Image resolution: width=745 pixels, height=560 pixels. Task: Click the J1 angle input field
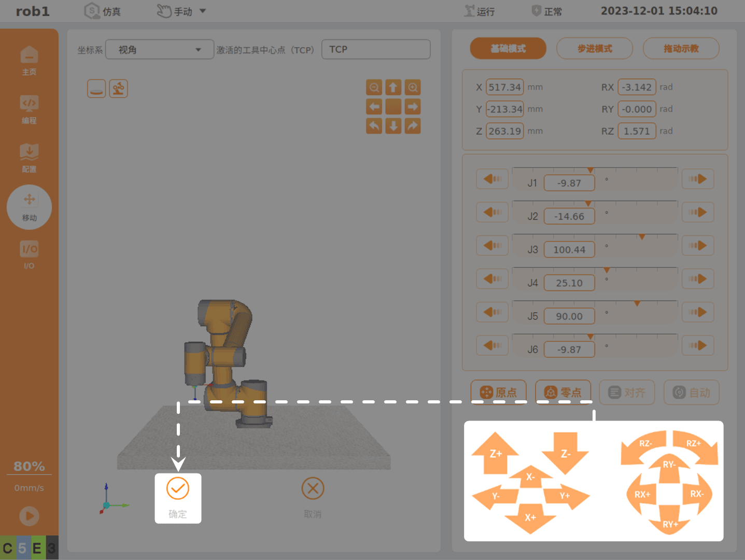coord(569,183)
